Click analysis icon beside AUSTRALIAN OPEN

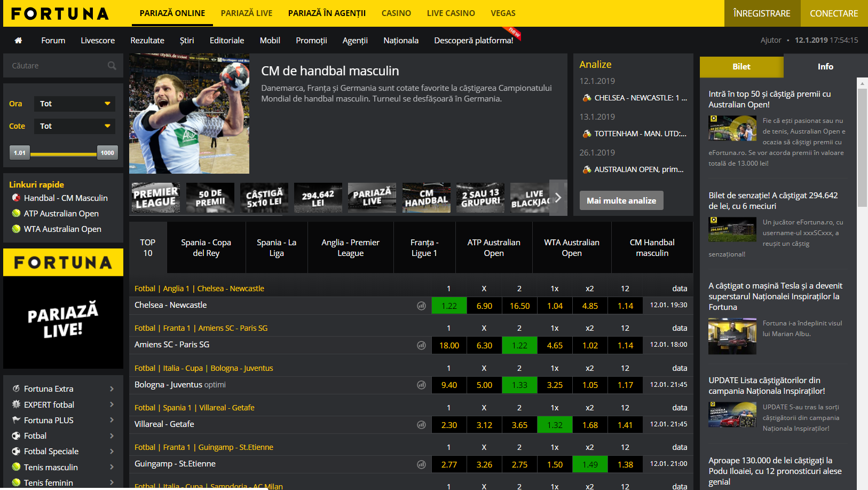587,169
